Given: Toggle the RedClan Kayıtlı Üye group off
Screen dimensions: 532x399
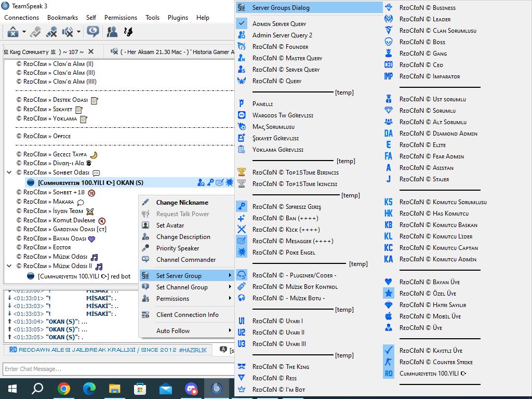Looking at the screenshot, I should 431,351.
